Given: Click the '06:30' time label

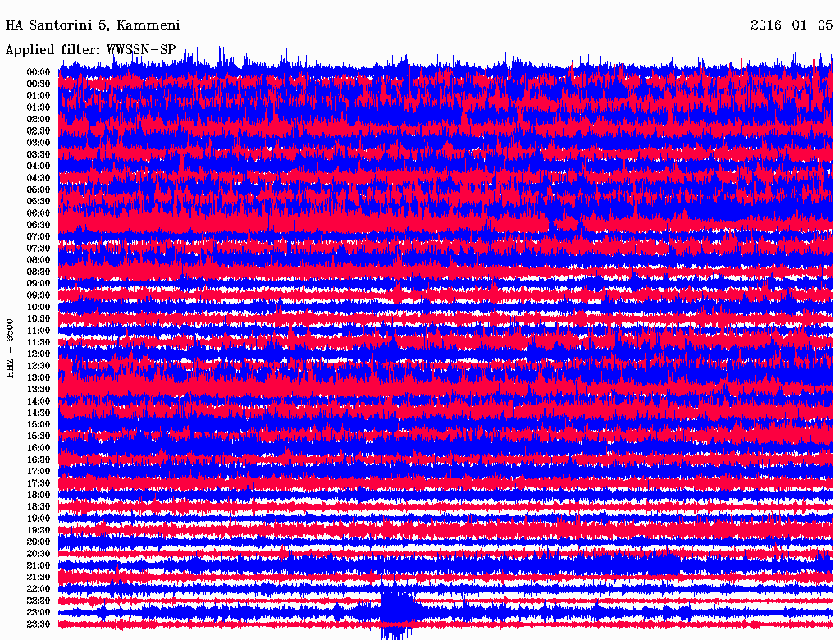Looking at the screenshot, I should (x=39, y=225).
